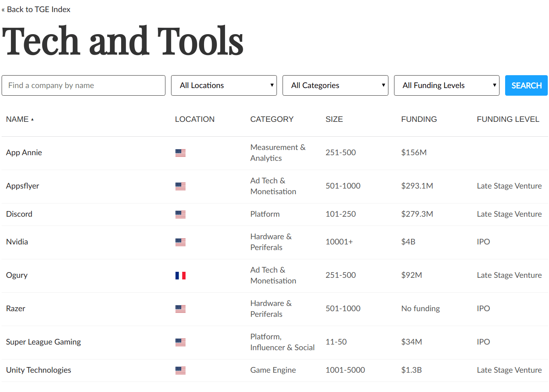
Task: Click Ogury's Late Stage Venture level
Action: coord(510,275)
